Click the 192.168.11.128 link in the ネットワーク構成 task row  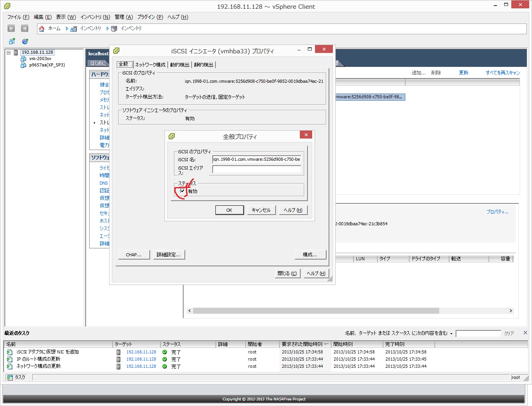tap(141, 367)
